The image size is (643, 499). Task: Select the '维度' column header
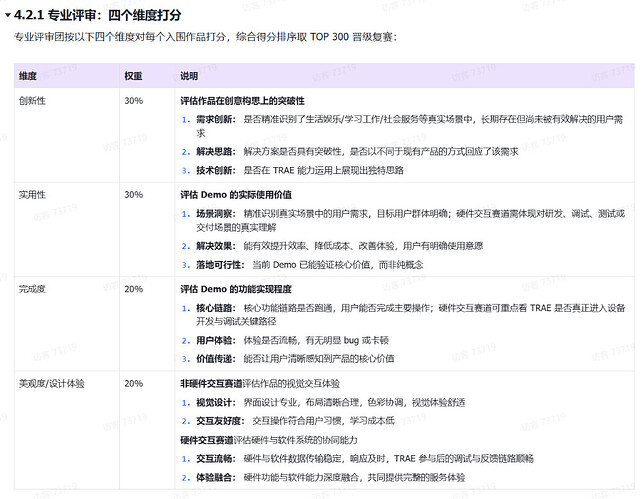click(27, 76)
